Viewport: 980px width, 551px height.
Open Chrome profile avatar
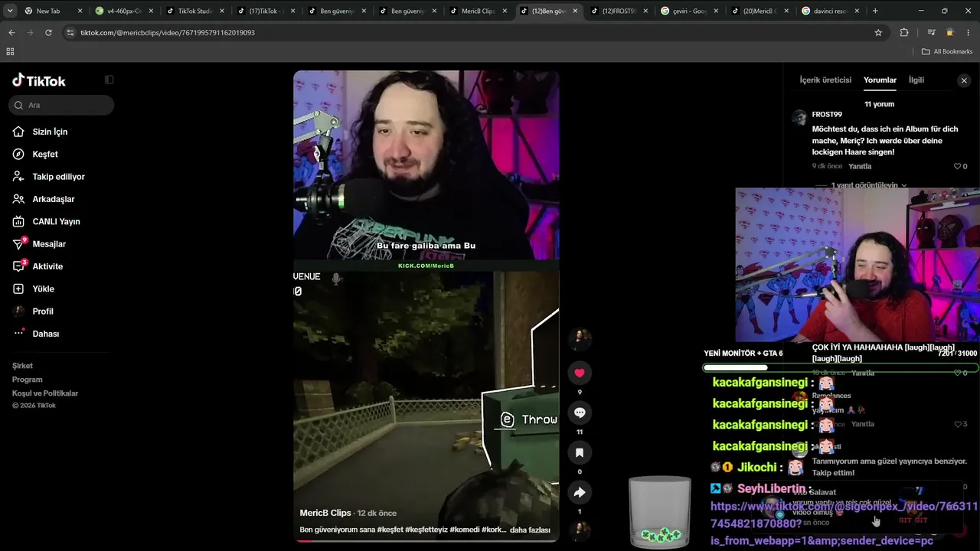[x=950, y=33]
